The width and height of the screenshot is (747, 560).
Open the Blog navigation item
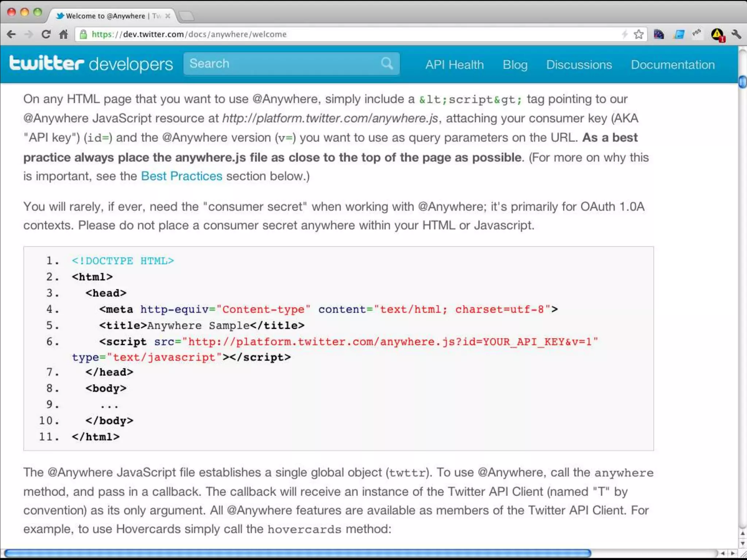pos(515,65)
